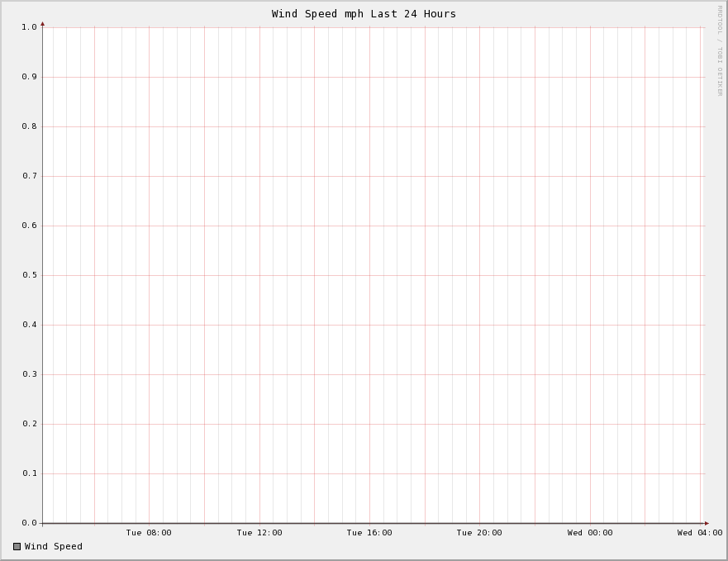This screenshot has height=561, width=728.
Task: Select the Wed 00:00 time label
Action: pos(590,533)
